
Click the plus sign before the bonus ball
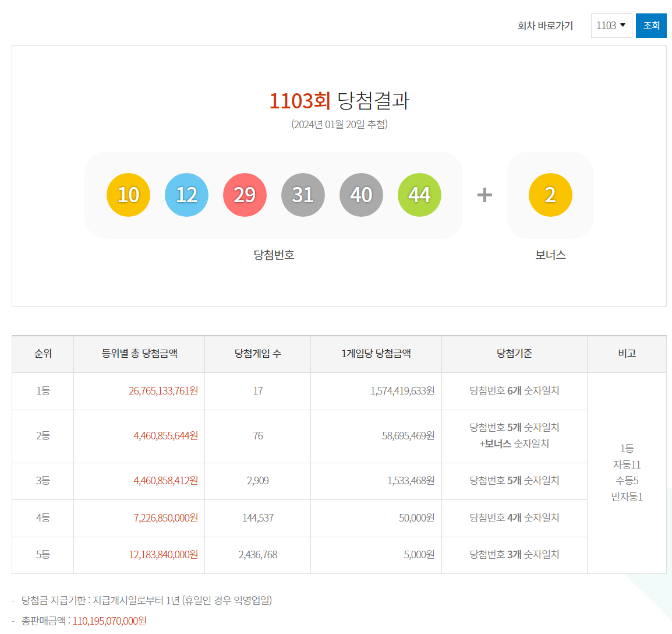pyautogui.click(x=484, y=195)
